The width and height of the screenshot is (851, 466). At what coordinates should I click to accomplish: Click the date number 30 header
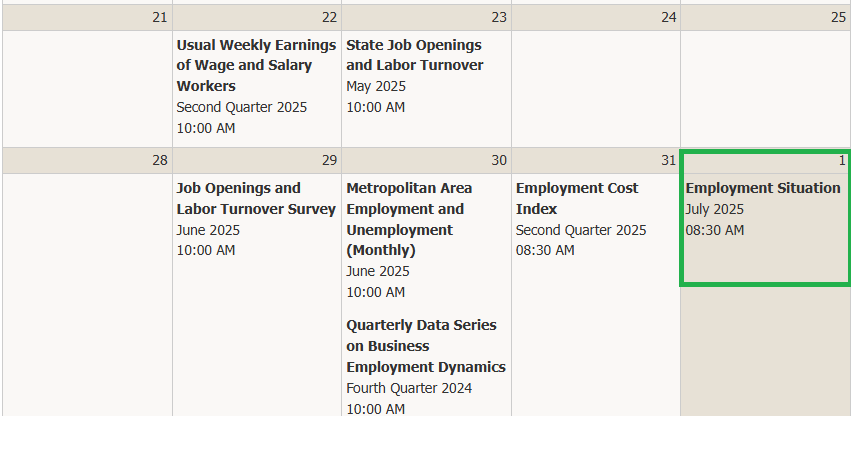coord(499,160)
